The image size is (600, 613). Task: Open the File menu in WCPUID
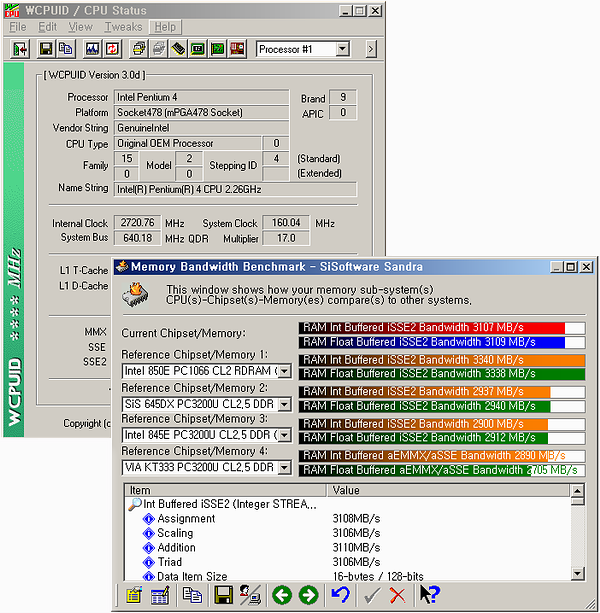click(18, 27)
